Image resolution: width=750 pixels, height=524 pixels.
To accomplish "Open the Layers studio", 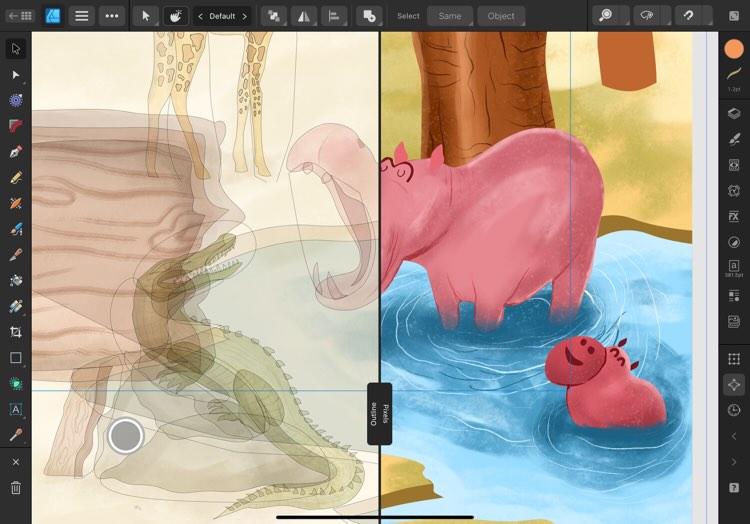I will (734, 114).
